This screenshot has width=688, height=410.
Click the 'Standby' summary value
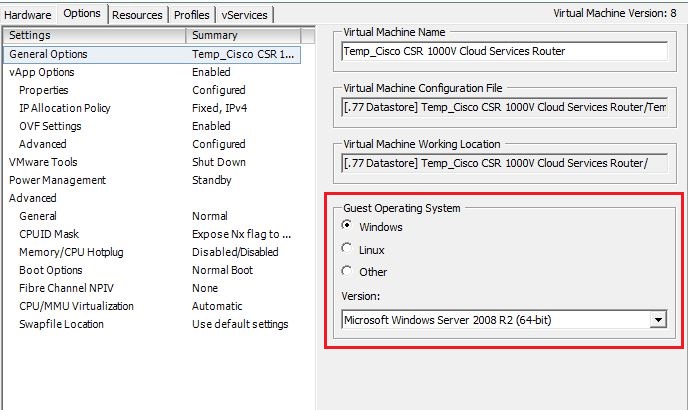[211, 180]
